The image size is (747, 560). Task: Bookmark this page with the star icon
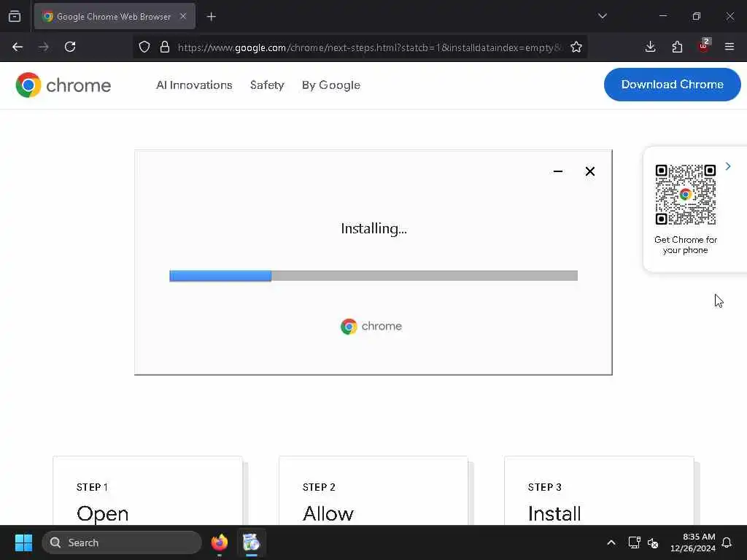576,47
